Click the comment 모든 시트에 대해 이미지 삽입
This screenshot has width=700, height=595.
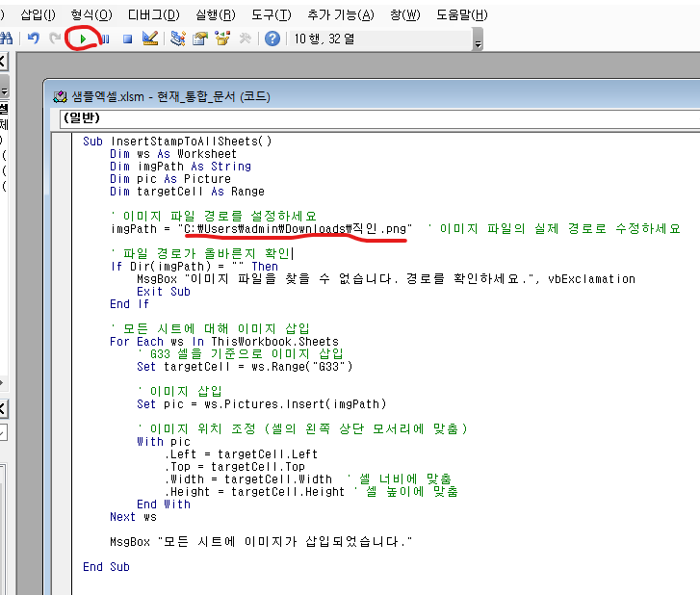210,328
